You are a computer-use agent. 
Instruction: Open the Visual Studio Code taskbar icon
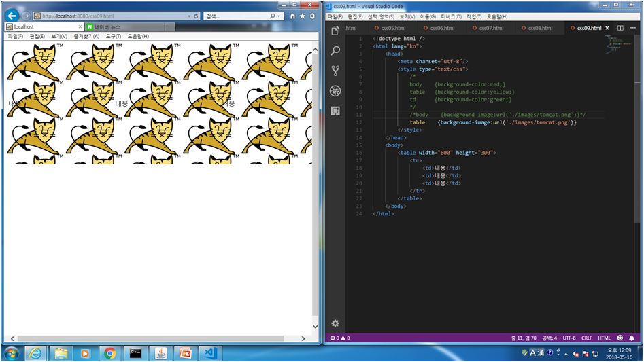210,353
